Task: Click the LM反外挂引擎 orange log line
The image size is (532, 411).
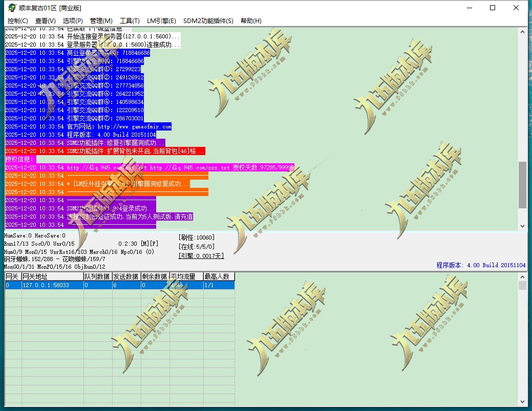Action: pyautogui.click(x=97, y=184)
